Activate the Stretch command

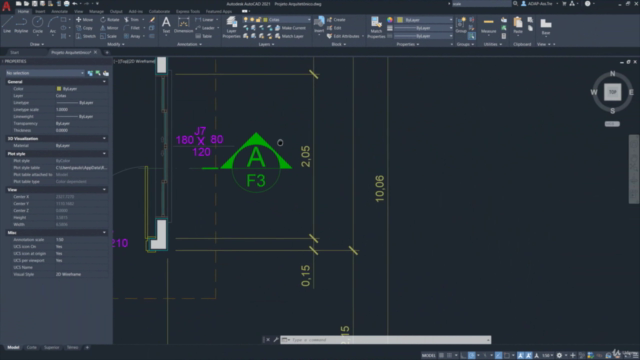[x=86, y=36]
